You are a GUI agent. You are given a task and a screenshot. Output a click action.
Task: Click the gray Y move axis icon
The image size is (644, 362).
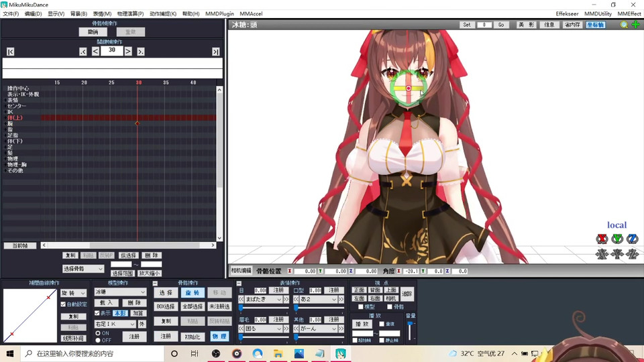click(x=617, y=254)
